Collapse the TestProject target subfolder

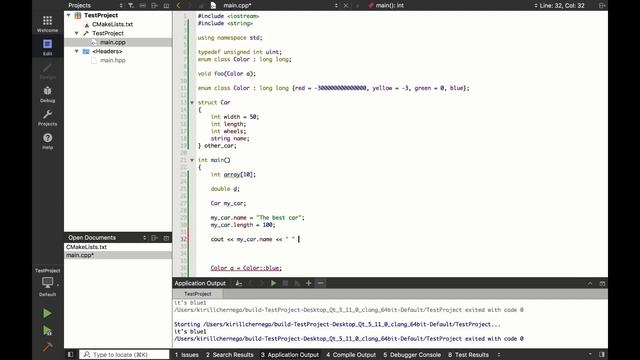[x=77, y=33]
